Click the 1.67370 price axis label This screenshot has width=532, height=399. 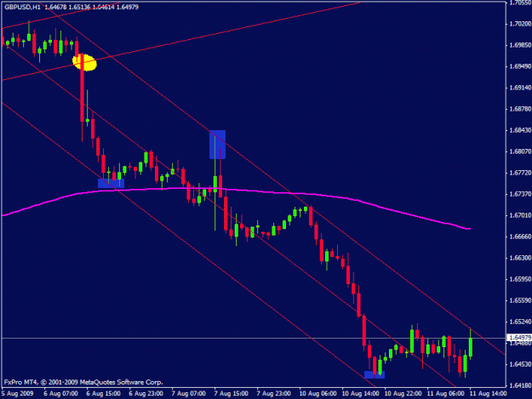coord(520,194)
